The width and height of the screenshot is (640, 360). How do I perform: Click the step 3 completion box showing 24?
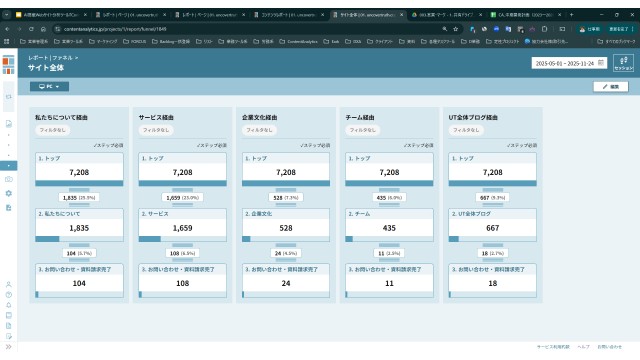pyautogui.click(x=286, y=280)
